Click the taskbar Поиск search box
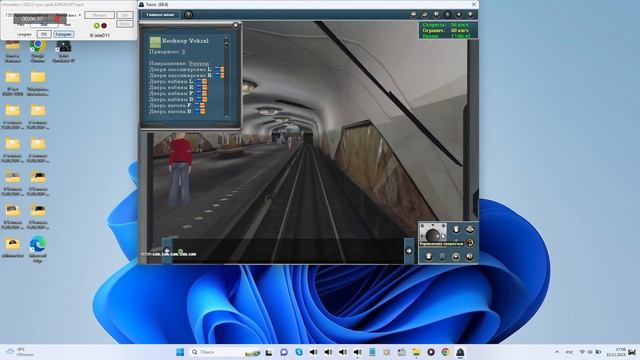Image resolution: width=640 pixels, height=360 pixels. coord(225,352)
